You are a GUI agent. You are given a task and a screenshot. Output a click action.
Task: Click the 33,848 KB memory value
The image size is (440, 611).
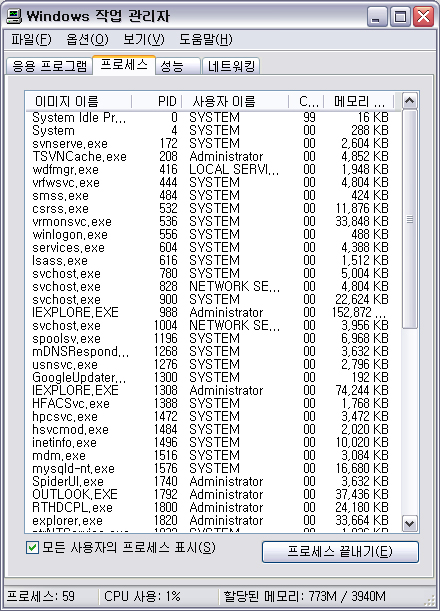coord(362,221)
